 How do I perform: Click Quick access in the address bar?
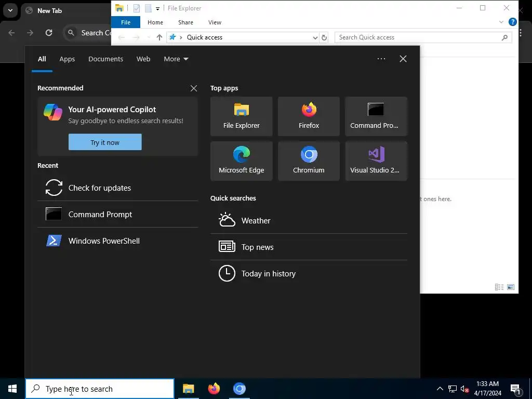[205, 37]
